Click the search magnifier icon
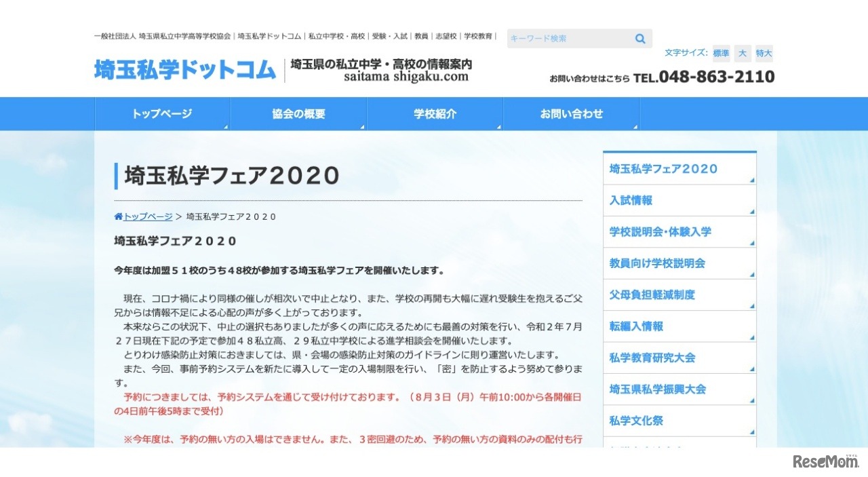 [639, 39]
